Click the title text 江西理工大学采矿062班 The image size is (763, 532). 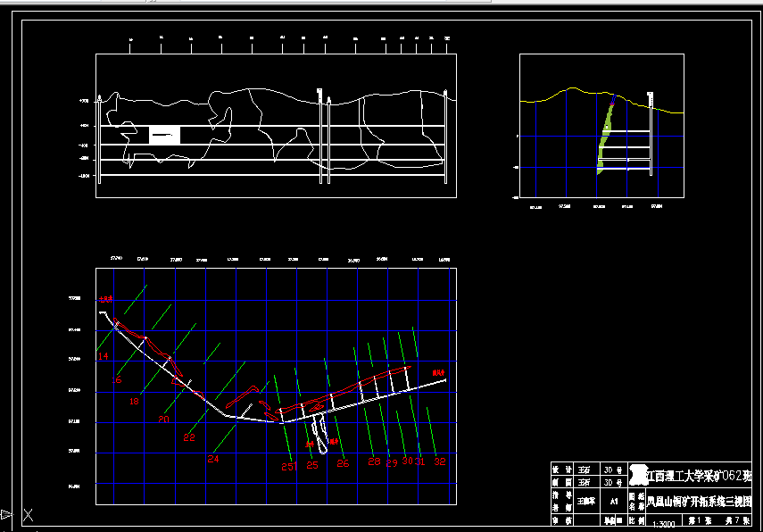[699, 476]
